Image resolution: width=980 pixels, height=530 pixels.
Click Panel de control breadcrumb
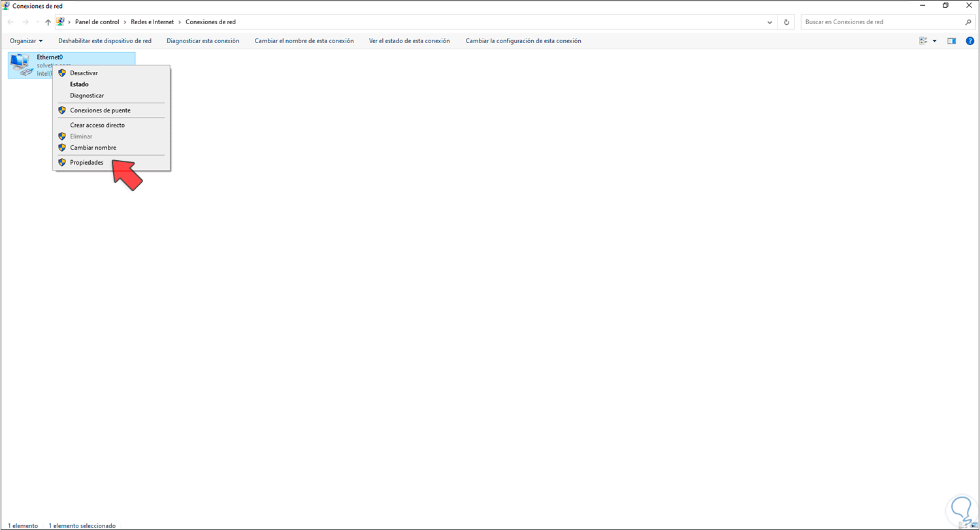pos(97,22)
